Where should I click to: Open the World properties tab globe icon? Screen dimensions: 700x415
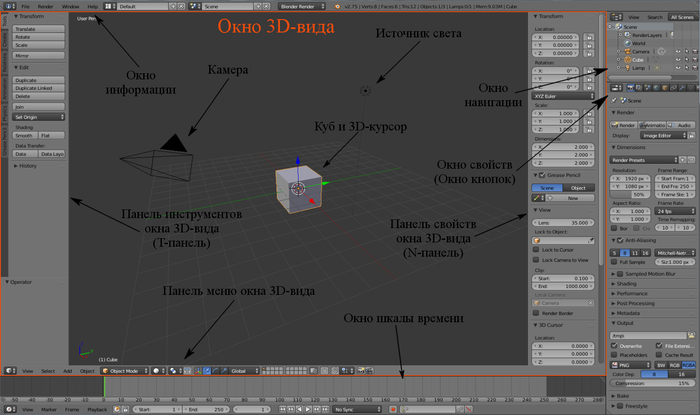click(x=656, y=88)
